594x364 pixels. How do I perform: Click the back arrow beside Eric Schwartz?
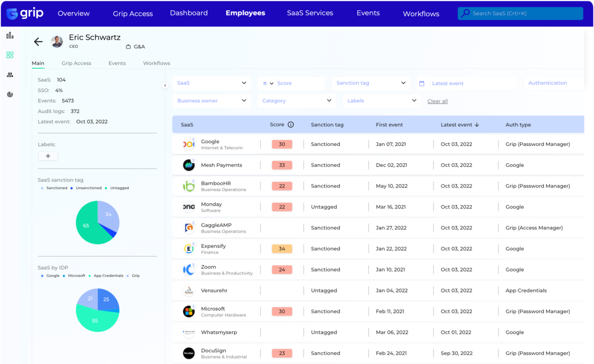coord(38,42)
